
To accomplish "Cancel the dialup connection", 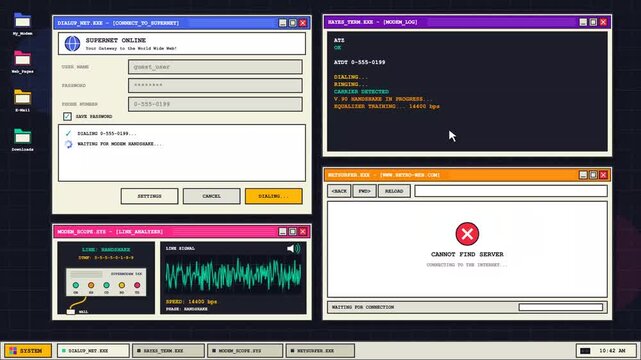I will (x=211, y=196).
